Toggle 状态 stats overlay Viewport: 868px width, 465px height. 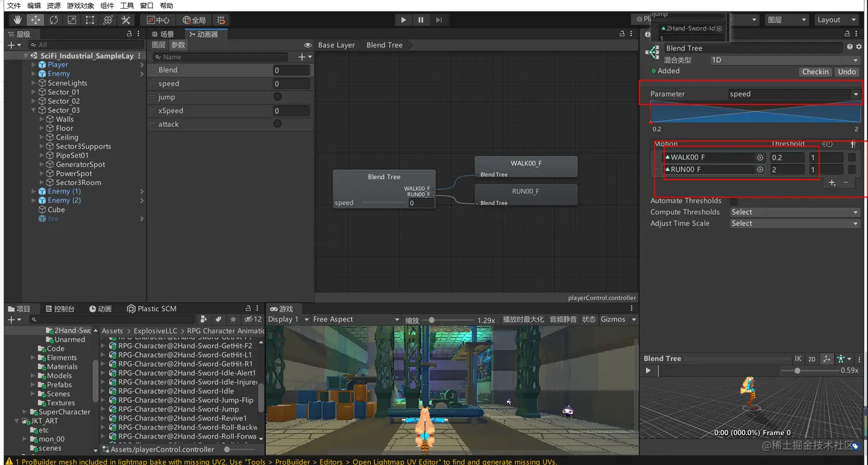[589, 320]
